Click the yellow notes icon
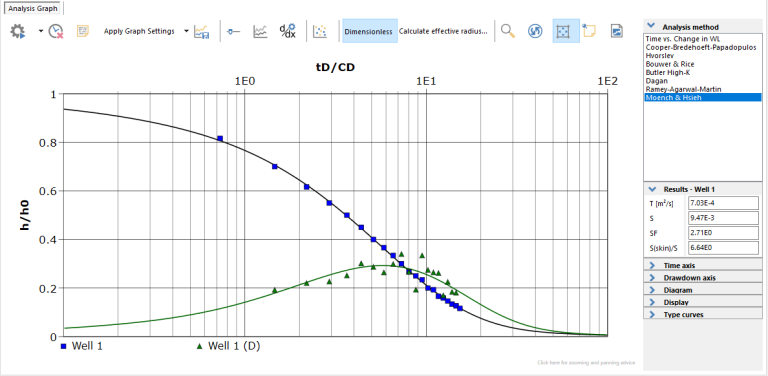The image size is (768, 376). (x=83, y=31)
